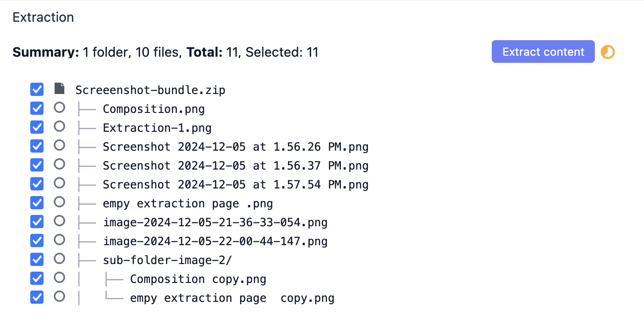The image size is (644, 325).
Task: Uncheck the empy extraction page .png file
Action: point(36,203)
